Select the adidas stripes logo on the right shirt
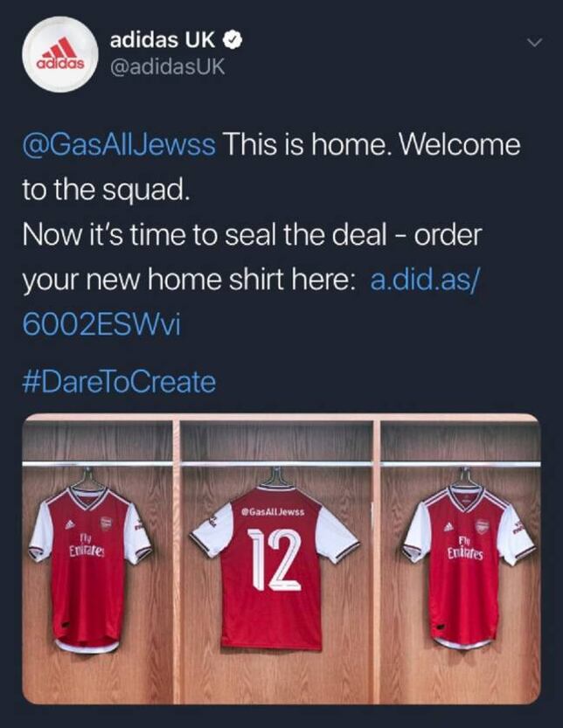This screenshot has height=728, width=563. (x=448, y=525)
